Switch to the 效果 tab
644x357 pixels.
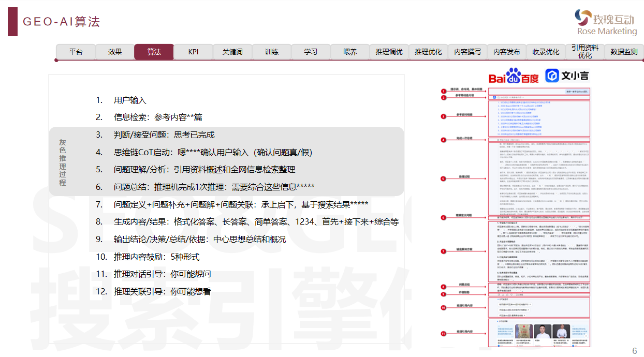click(x=115, y=52)
